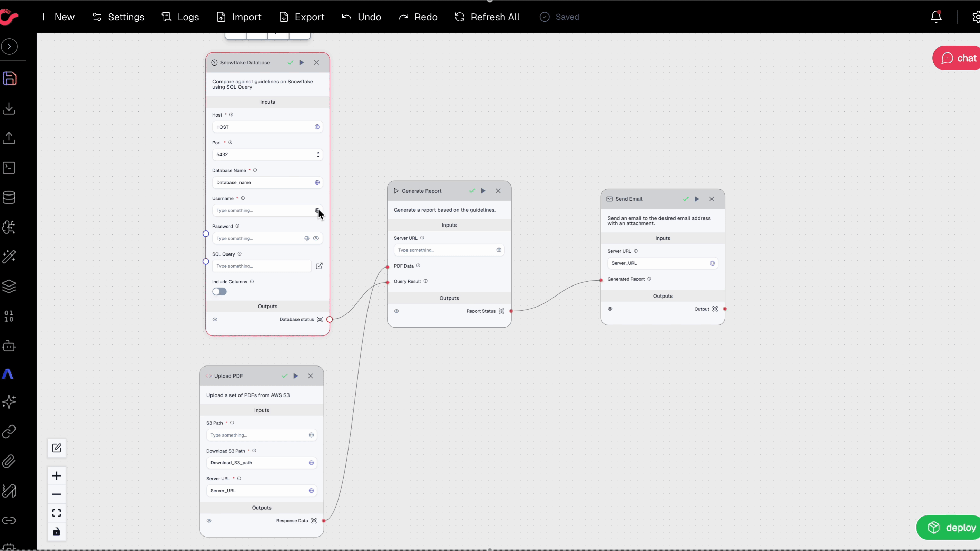Click the binary 0110 icon in sidebar
The height and width of the screenshot is (551, 980).
tap(9, 316)
